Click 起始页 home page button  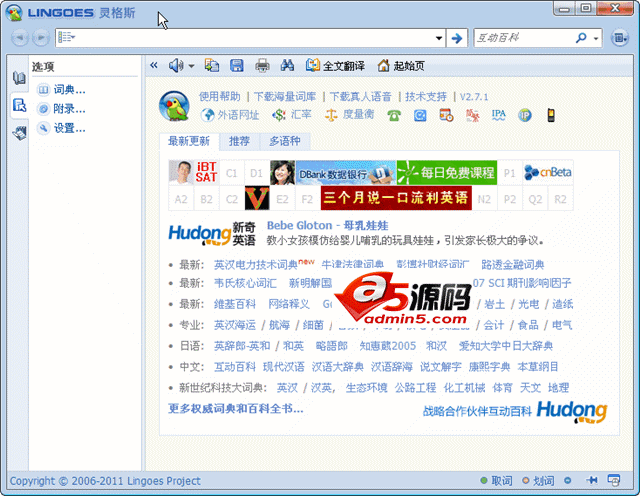pos(401,66)
